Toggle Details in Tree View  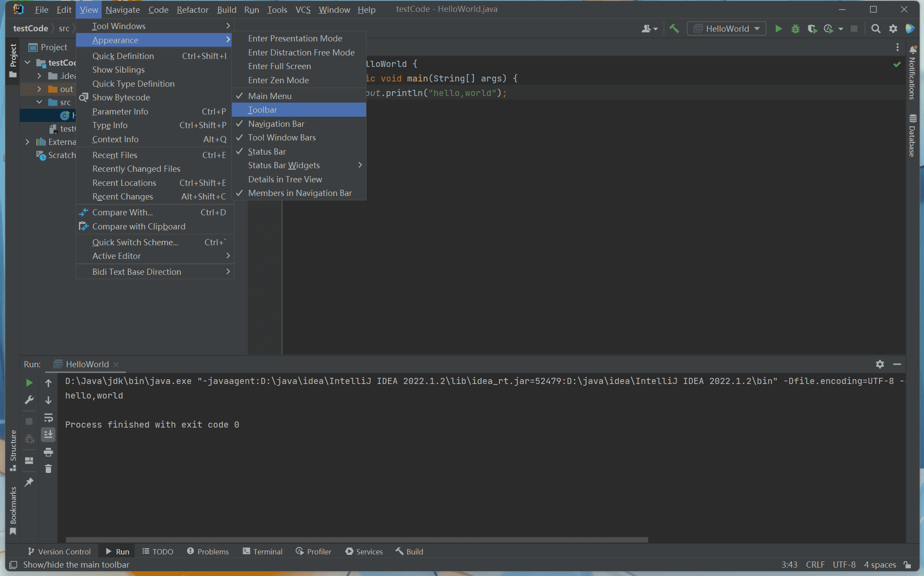point(299,179)
